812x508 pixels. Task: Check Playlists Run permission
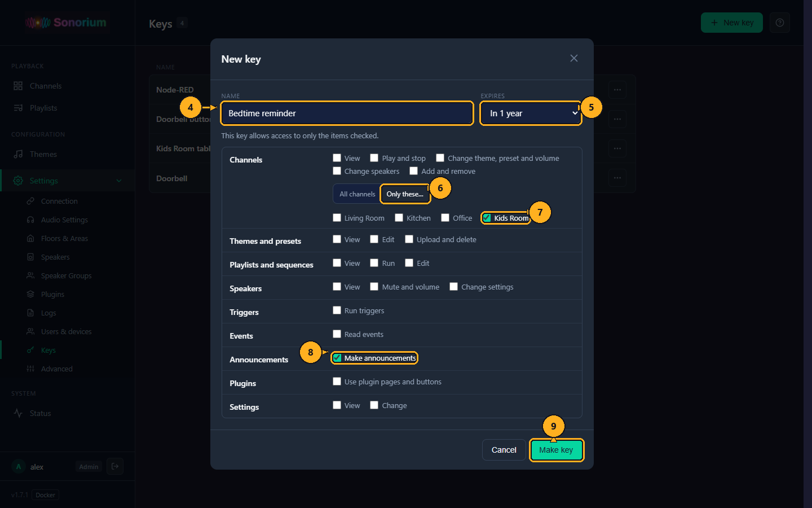point(374,263)
